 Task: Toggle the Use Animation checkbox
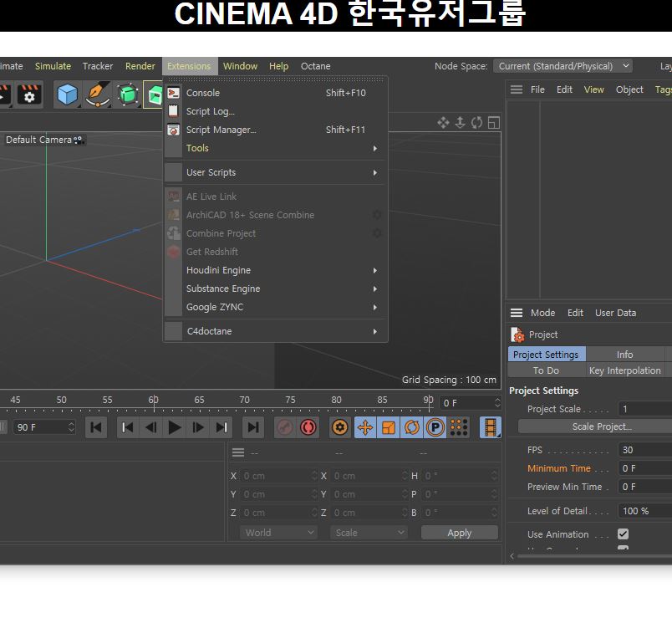coord(623,534)
